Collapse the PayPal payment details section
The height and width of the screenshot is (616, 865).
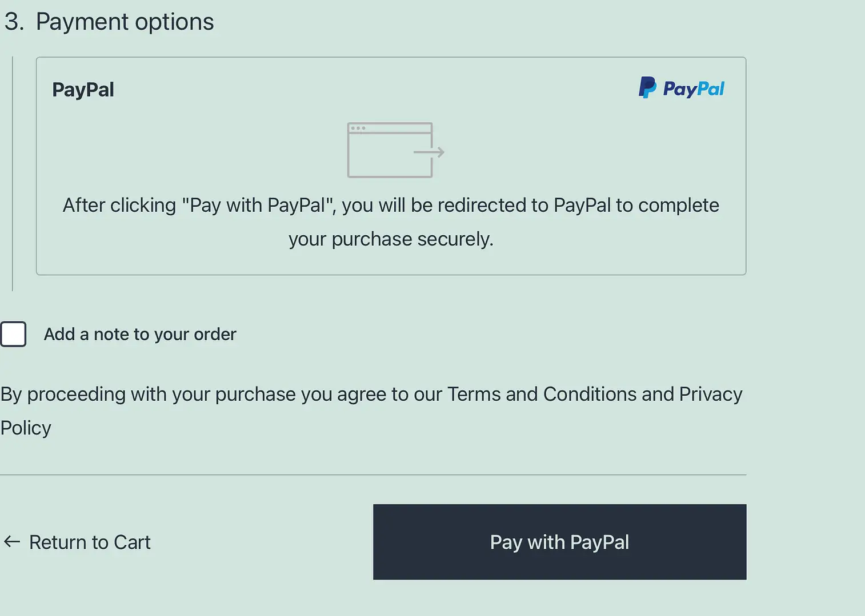click(x=391, y=90)
